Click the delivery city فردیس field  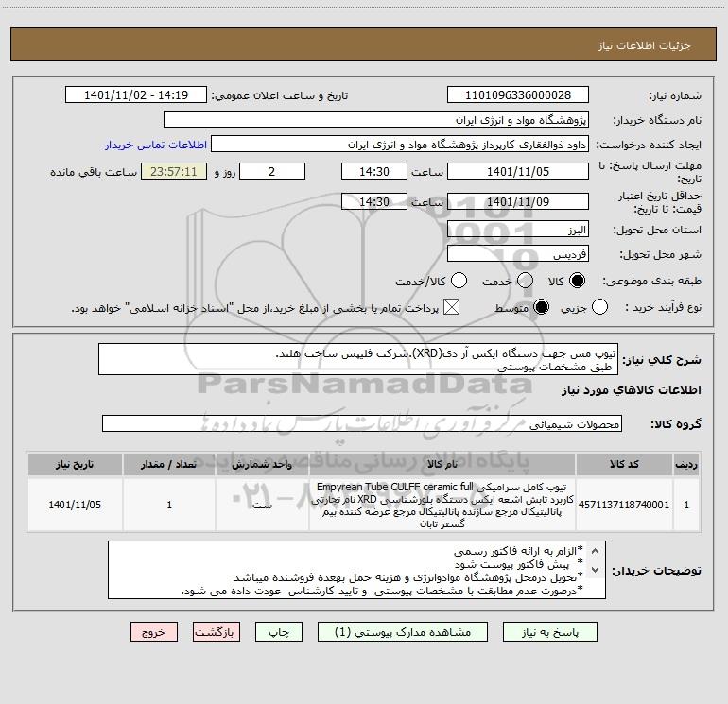(518, 254)
